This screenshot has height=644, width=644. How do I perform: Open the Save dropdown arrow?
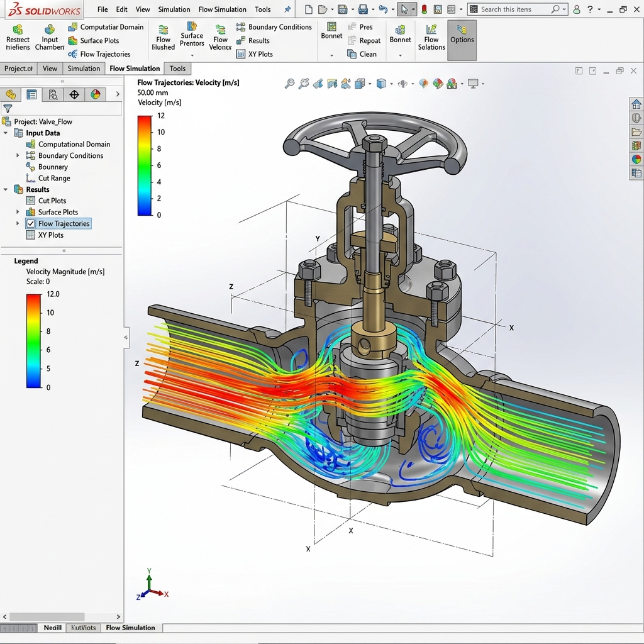[352, 9]
